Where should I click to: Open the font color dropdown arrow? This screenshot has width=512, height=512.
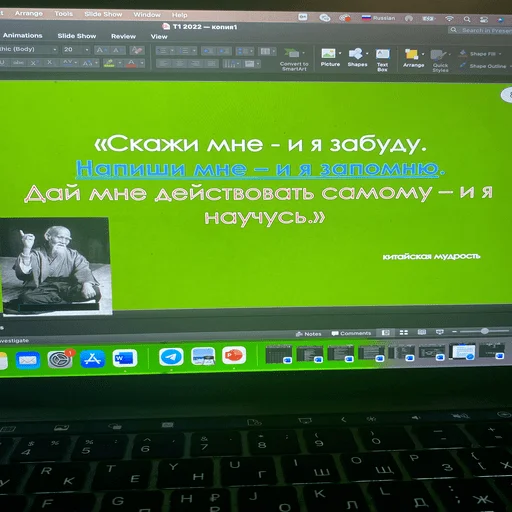coord(142,63)
